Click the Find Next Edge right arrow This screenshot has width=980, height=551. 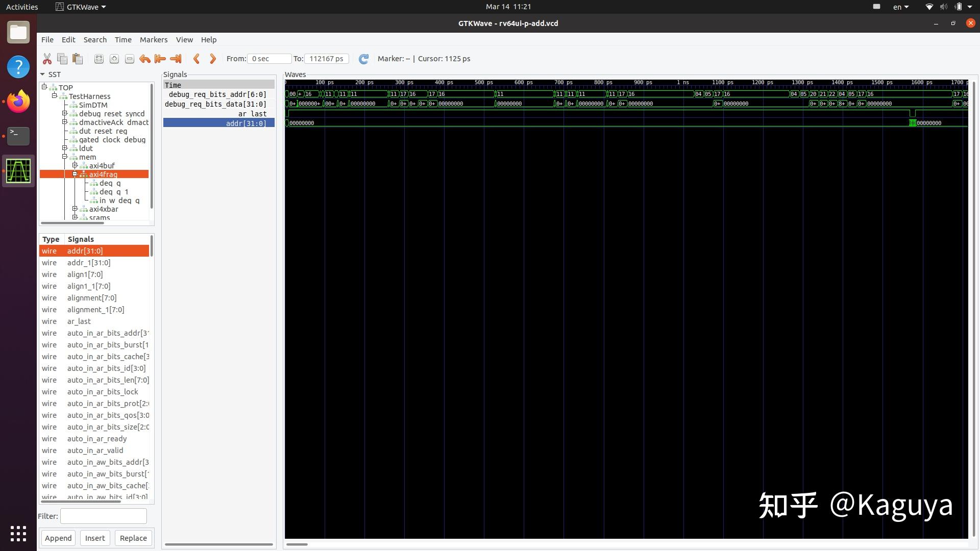tap(213, 59)
